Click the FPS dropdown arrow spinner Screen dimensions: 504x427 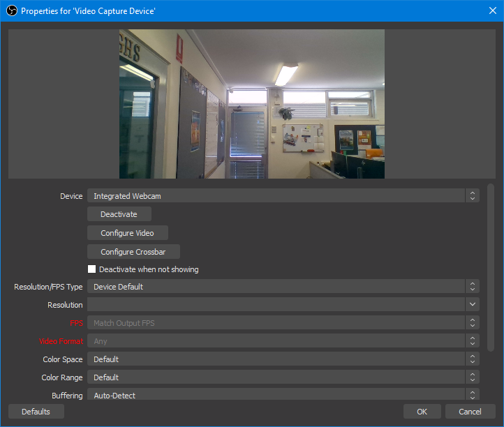472,322
